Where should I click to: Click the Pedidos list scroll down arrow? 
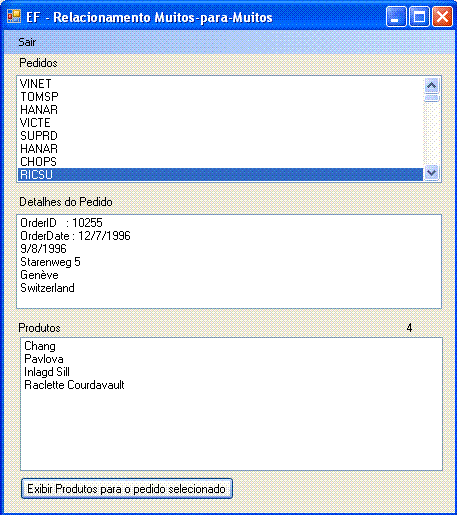[431, 173]
